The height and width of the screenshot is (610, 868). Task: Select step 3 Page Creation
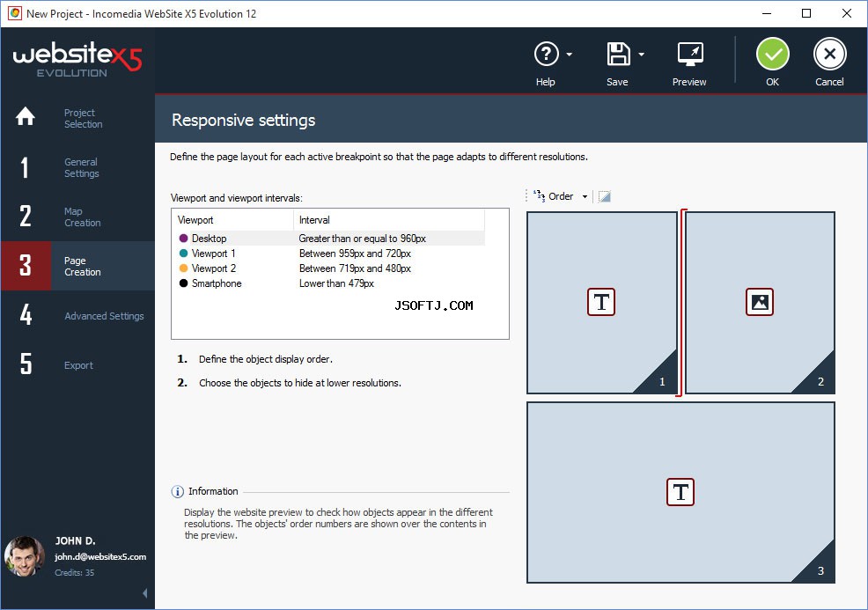78,266
